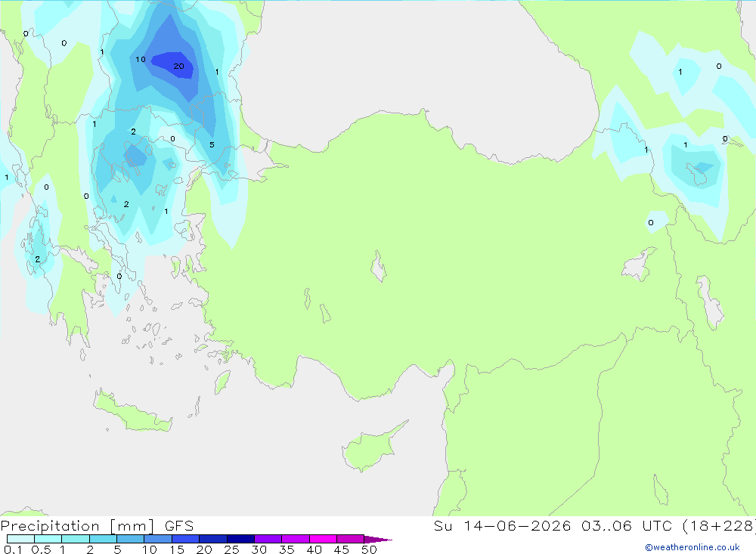Click the '25' legend scale label
Screen dimensions: 756x554
(x=231, y=549)
